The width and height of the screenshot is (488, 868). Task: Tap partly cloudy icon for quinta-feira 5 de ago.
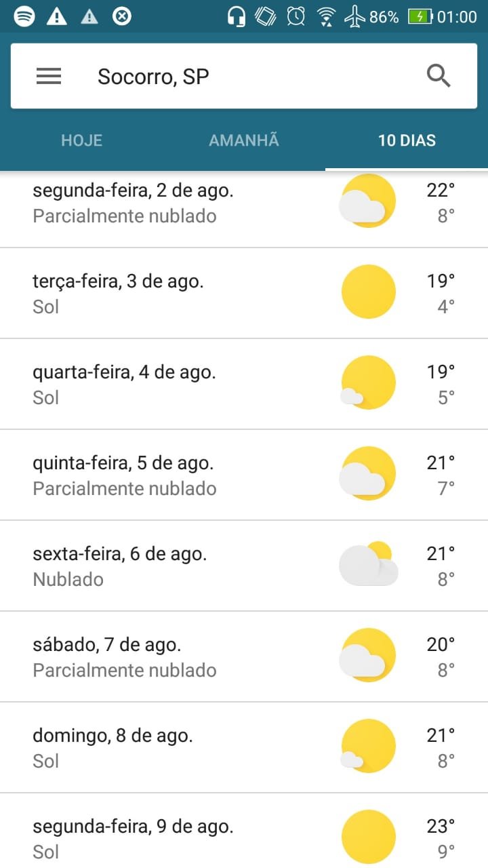coord(368,474)
